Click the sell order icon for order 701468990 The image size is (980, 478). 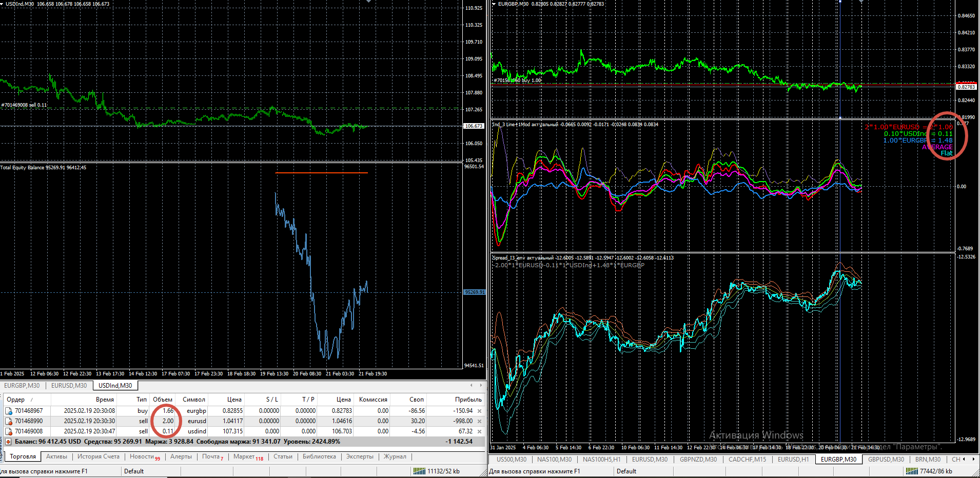click(x=9, y=421)
